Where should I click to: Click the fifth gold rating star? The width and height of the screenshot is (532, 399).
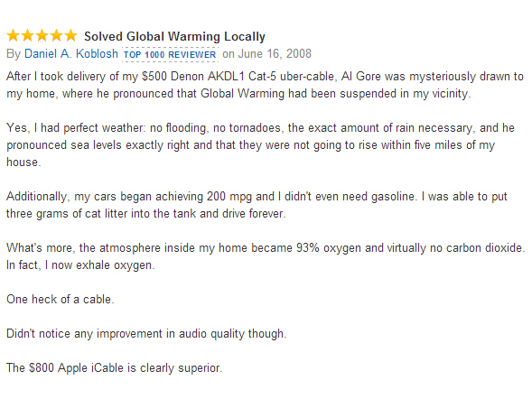70,35
